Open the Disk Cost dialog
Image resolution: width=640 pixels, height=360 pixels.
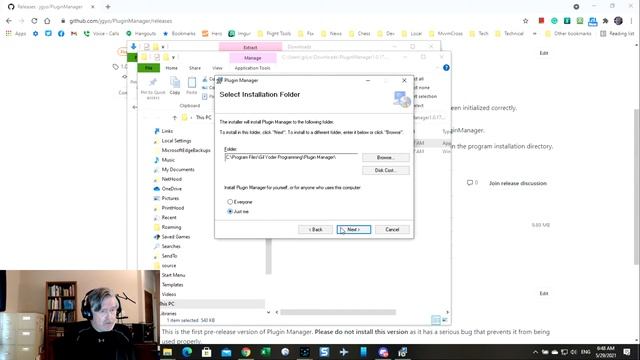(x=385, y=170)
